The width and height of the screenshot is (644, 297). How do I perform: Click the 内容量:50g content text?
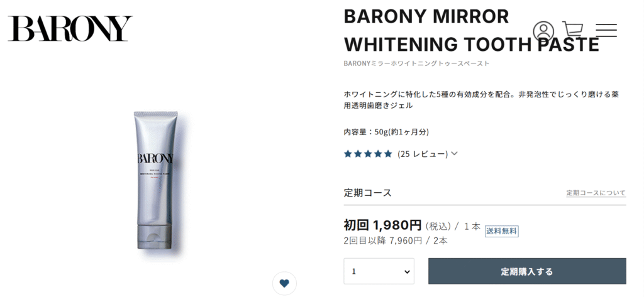point(386,132)
